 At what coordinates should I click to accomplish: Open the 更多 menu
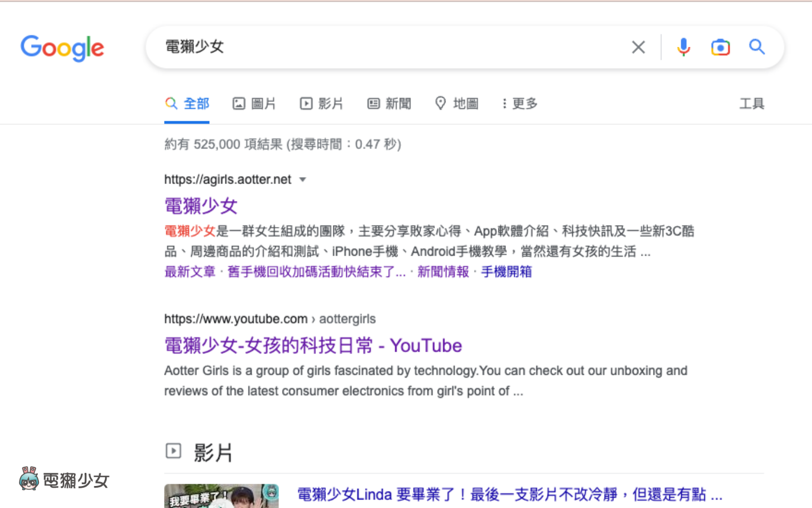[519, 103]
